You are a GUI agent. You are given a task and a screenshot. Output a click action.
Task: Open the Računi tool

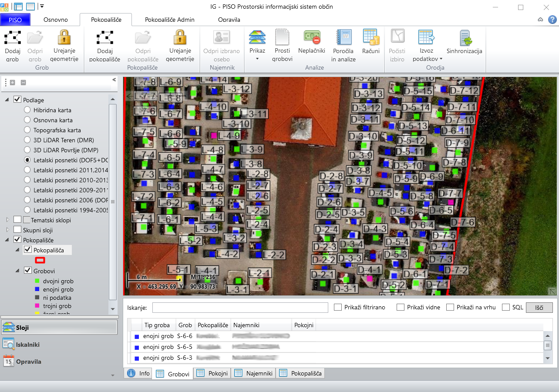coord(371,37)
